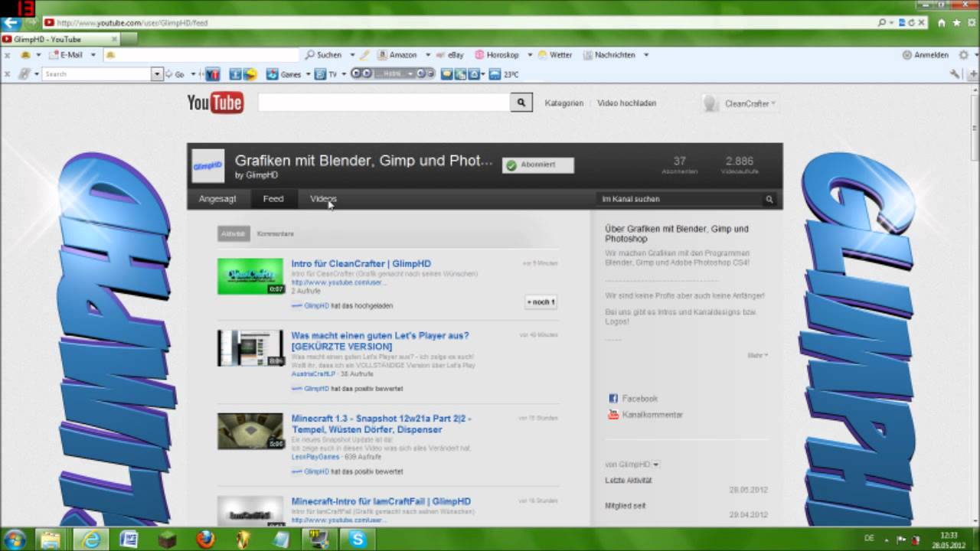
Task: Click Anmelden in the toolbar
Action: [x=926, y=55]
